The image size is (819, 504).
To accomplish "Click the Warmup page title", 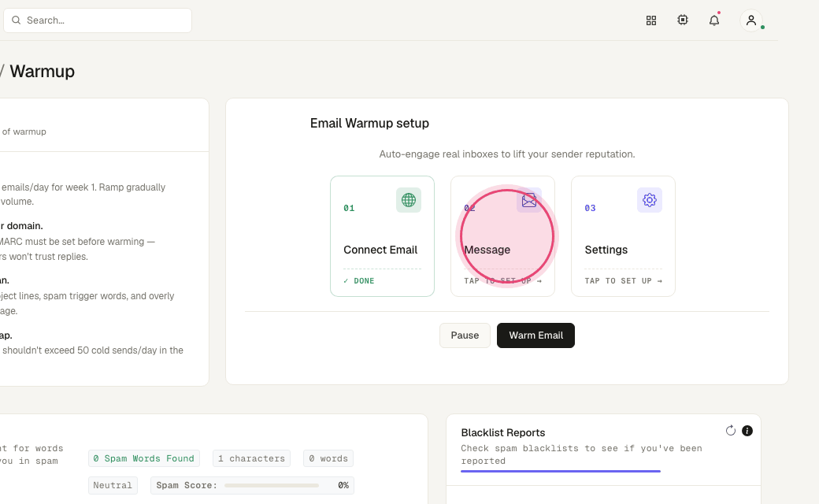I will click(43, 71).
